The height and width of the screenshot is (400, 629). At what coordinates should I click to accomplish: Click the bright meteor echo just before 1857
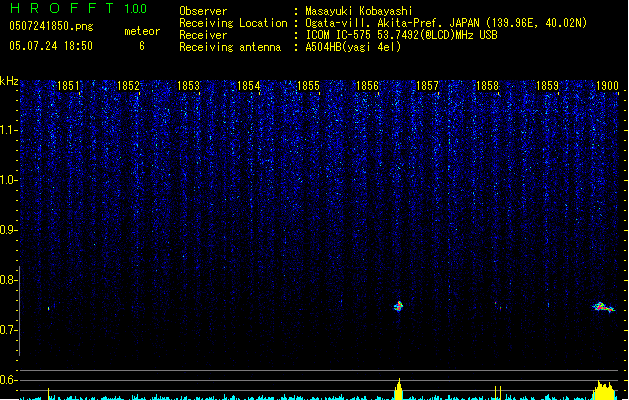398,307
